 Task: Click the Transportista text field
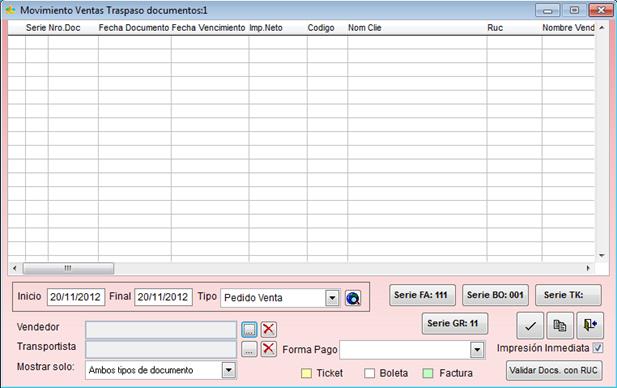(161, 349)
